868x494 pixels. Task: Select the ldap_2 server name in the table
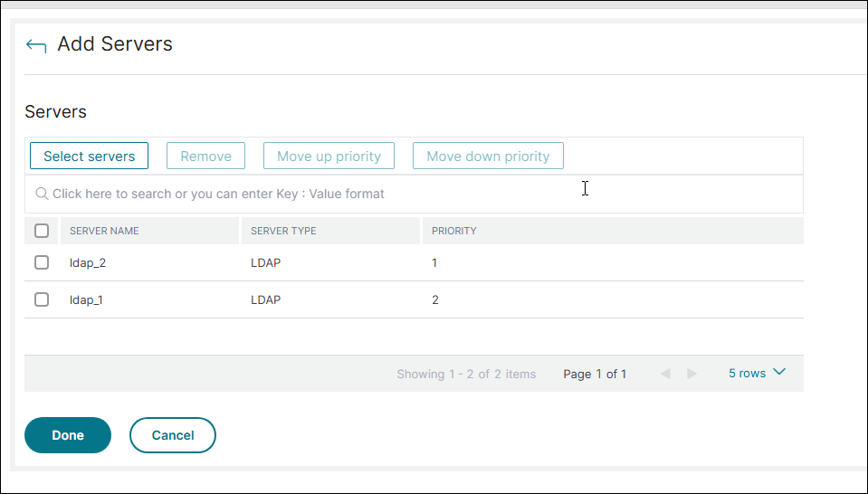[x=87, y=262]
